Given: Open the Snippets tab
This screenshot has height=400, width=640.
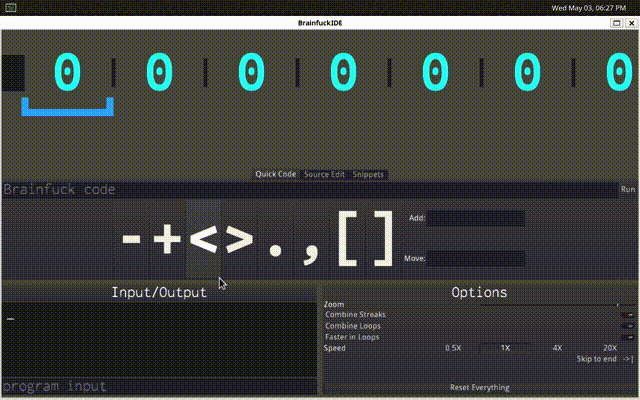Looking at the screenshot, I should [368, 174].
